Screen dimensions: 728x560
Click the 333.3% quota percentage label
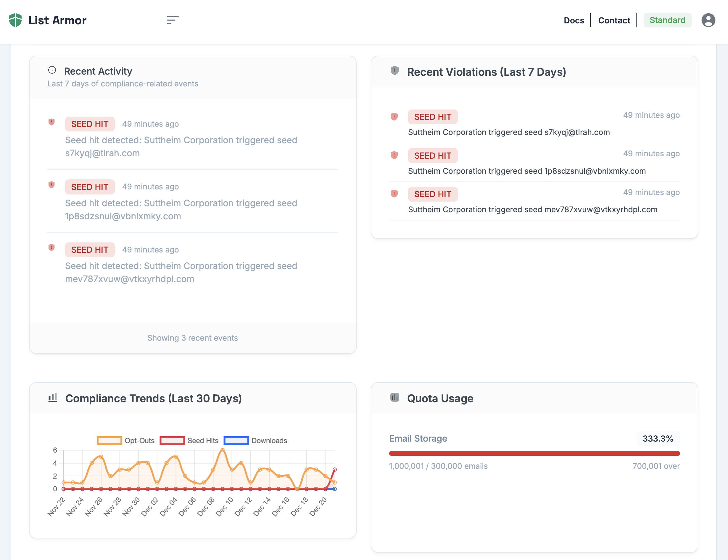(658, 439)
